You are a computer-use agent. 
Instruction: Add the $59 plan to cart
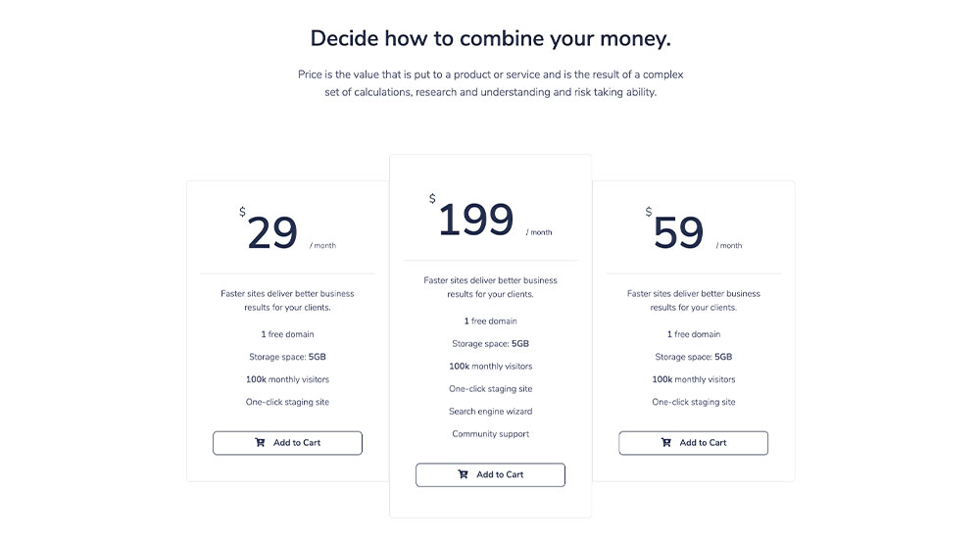point(694,443)
